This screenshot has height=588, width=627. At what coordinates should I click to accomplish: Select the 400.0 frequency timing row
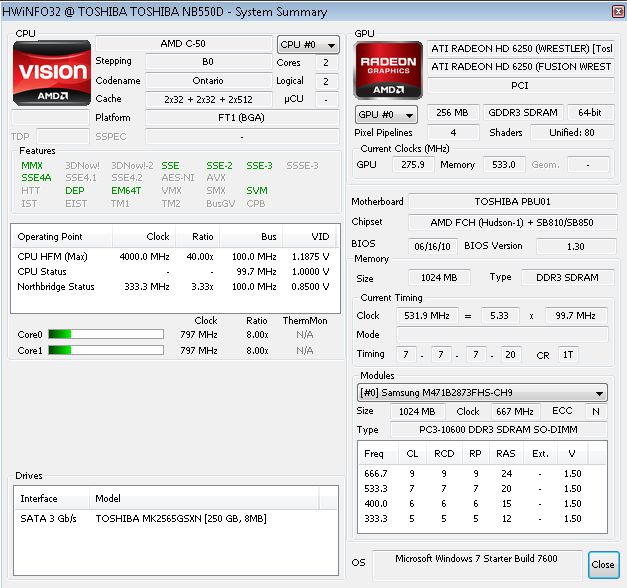[482, 504]
